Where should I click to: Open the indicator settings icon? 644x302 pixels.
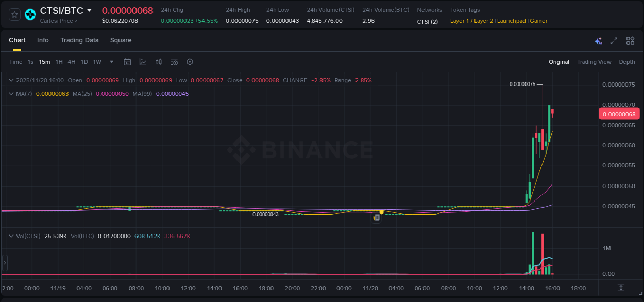pos(174,62)
